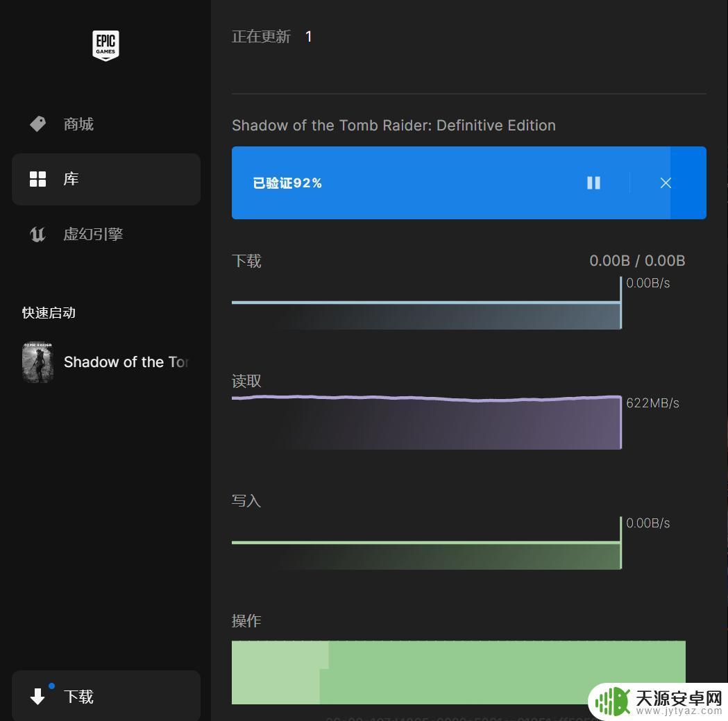This screenshot has width=728, height=721.
Task: Click the Tomb Raider game thumbnail
Action: coord(37,362)
